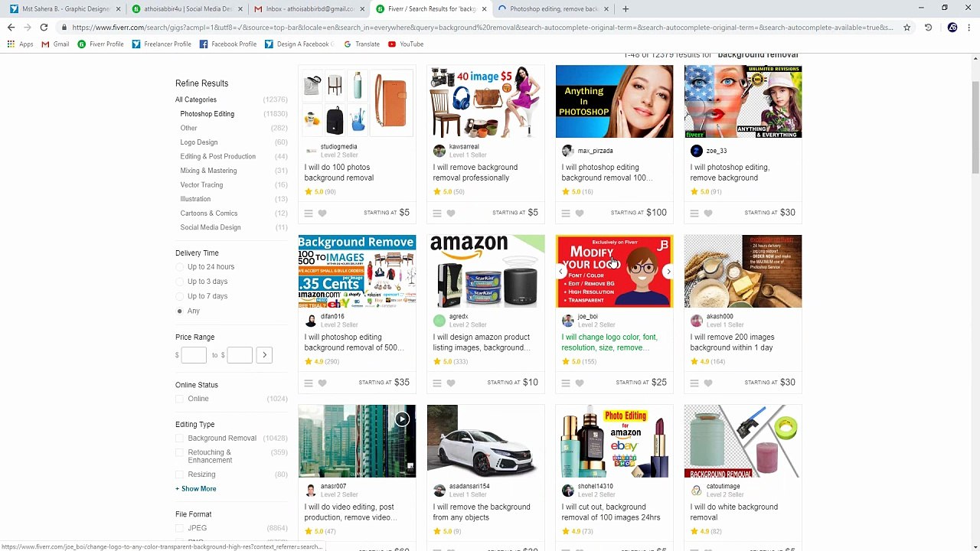Apply price range with arrow button
This screenshot has height=551, width=980.
tap(264, 354)
